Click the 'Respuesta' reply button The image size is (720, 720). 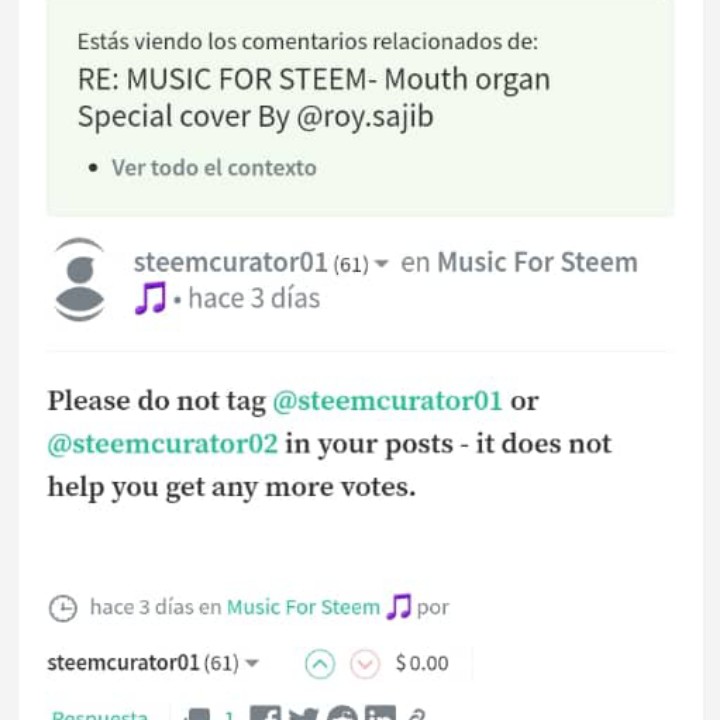pyautogui.click(x=100, y=714)
